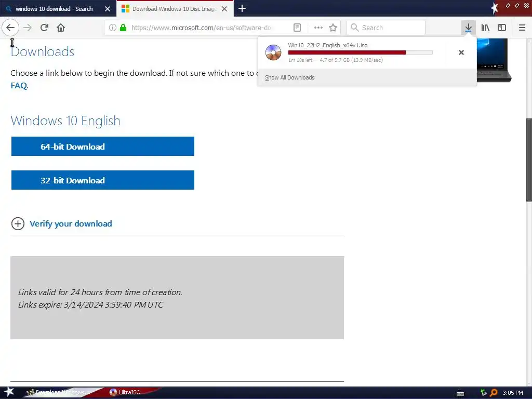Select the Download Windows 10 Disc Image tab
Image resolution: width=532 pixels, height=399 pixels.
(175, 9)
